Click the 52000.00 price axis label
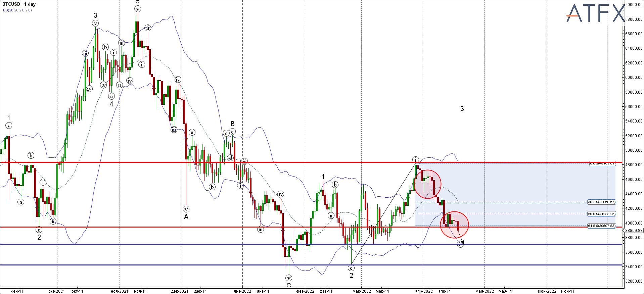This screenshot has width=644, height=294. point(634,136)
